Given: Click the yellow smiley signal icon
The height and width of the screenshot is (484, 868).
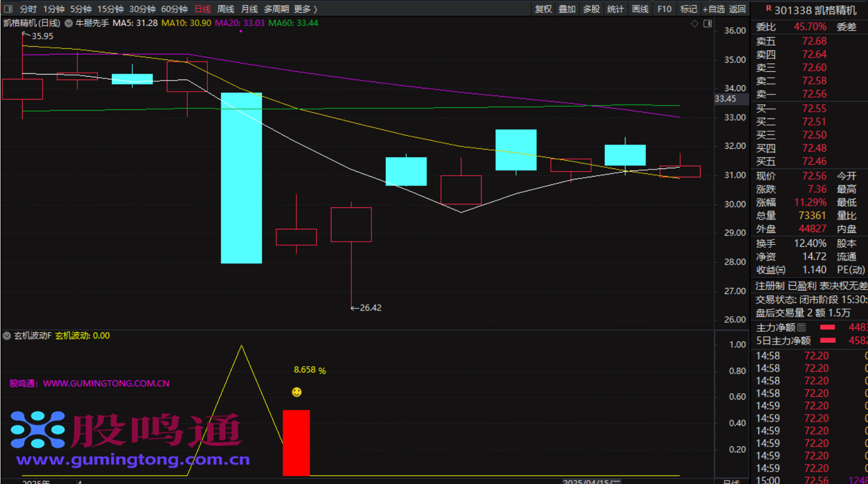Looking at the screenshot, I should pyautogui.click(x=296, y=392).
